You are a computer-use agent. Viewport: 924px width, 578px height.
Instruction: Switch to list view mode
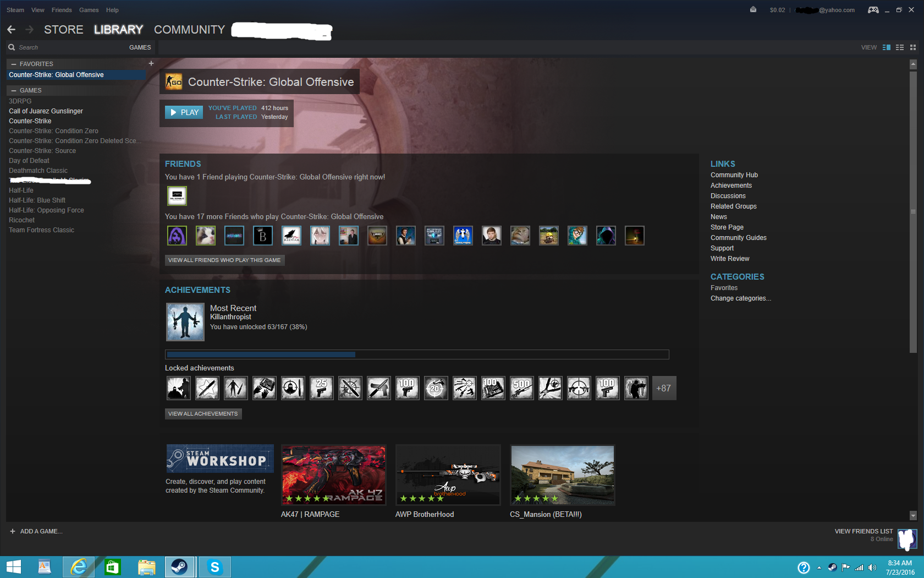(x=900, y=47)
